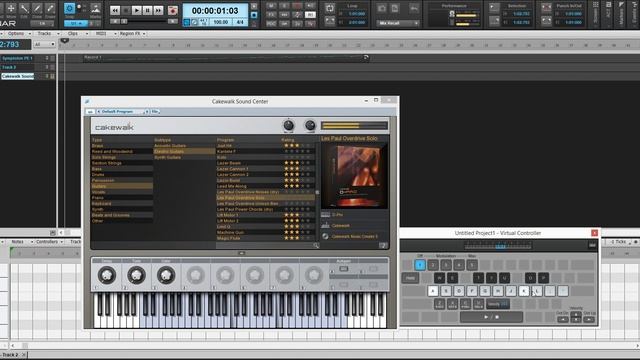The image size is (640, 360).
Task: Open the MIDI menu in track view
Action: pos(101,33)
